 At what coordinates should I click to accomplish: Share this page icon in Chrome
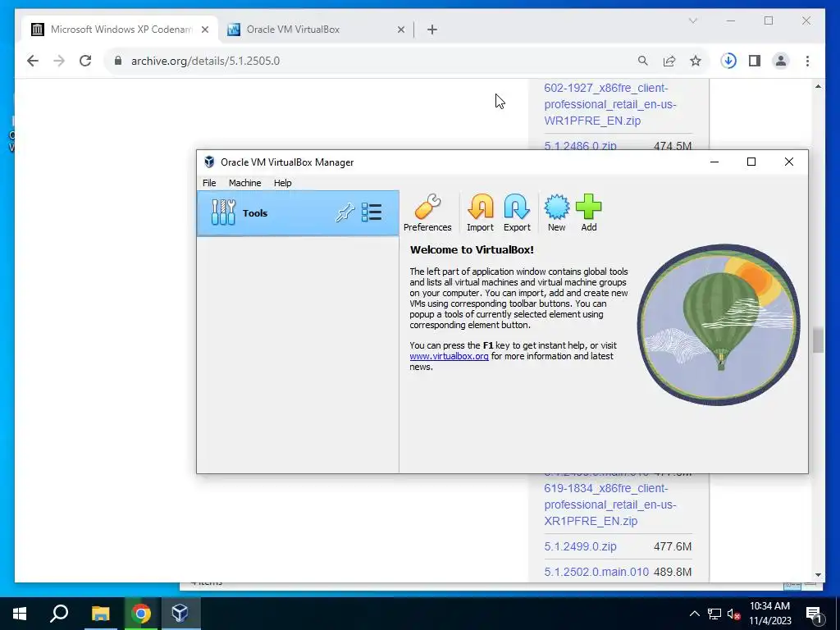tap(669, 61)
